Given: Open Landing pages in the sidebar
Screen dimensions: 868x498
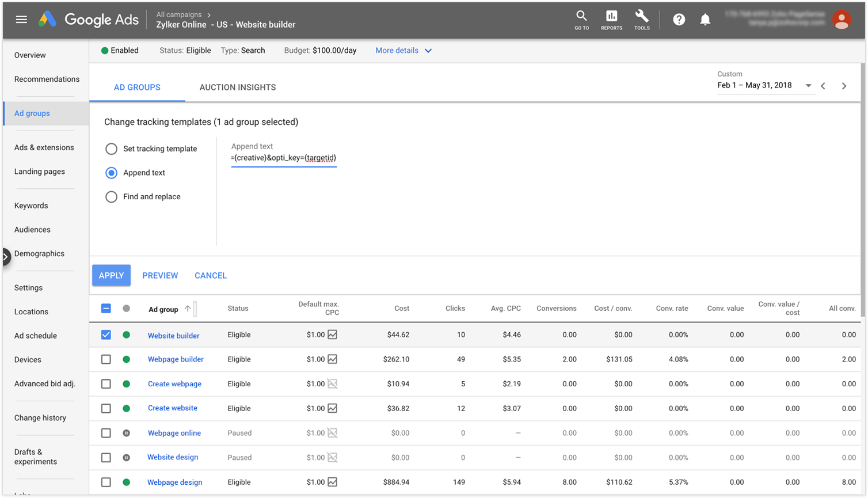Looking at the screenshot, I should (40, 172).
